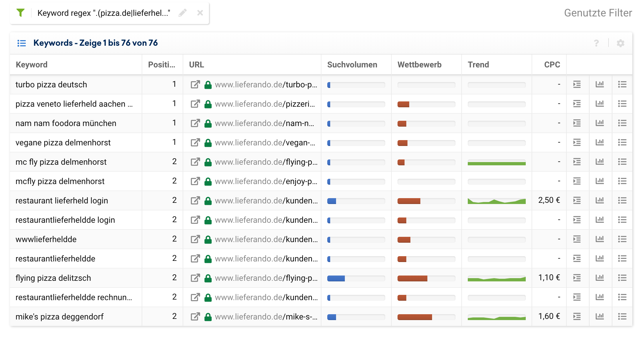The image size is (644, 340).
Task: Select keyword turbo pizza deutsch
Action: 51,84
